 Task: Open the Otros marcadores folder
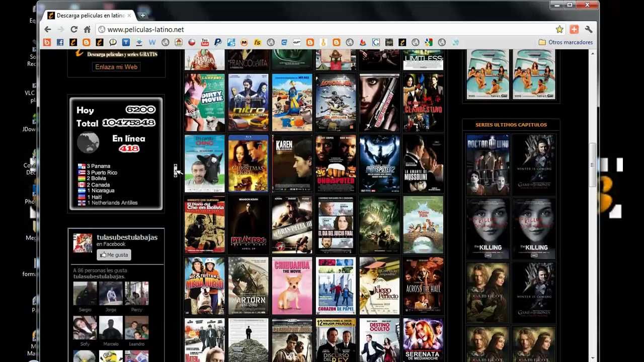point(566,42)
